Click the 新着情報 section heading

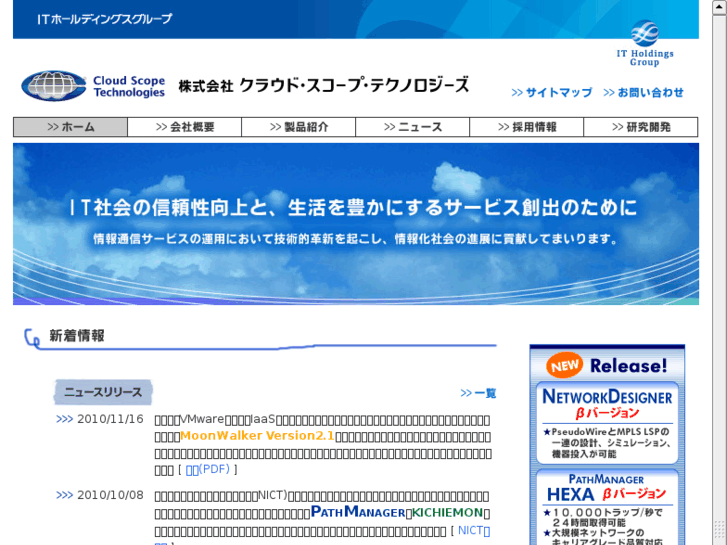[77, 336]
